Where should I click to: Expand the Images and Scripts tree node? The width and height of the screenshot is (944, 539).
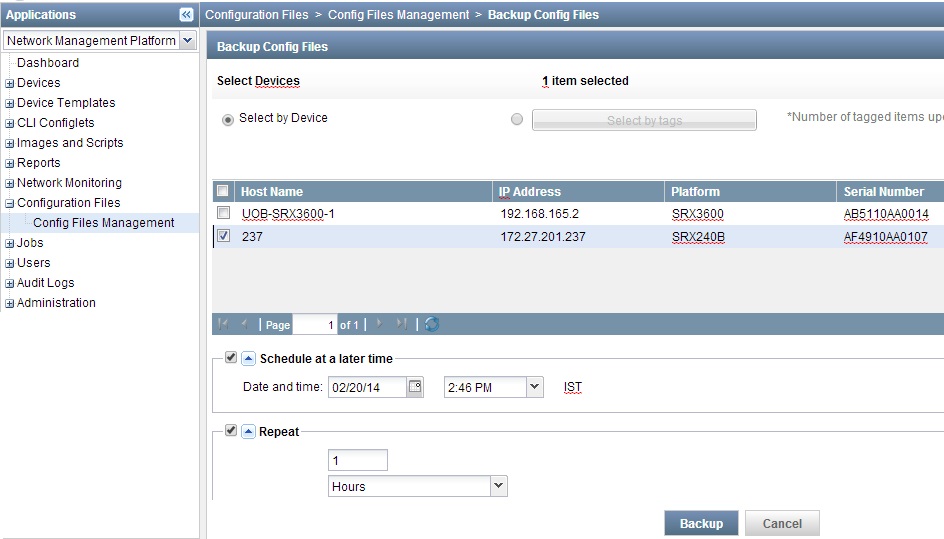(x=10, y=143)
